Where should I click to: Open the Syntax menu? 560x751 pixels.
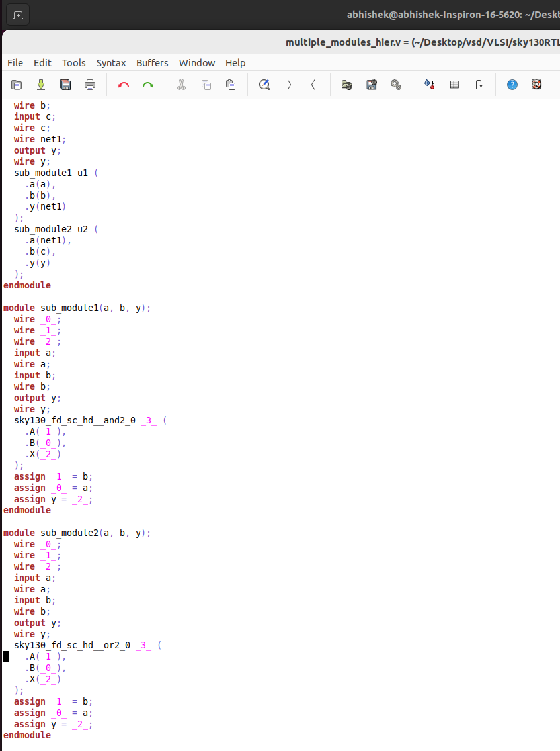[111, 62]
